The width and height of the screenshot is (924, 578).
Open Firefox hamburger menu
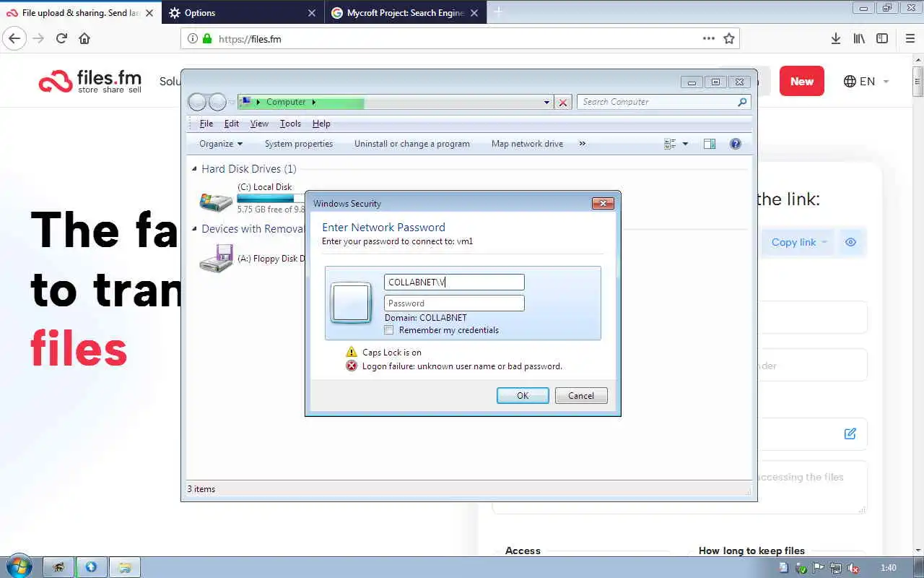coord(910,38)
